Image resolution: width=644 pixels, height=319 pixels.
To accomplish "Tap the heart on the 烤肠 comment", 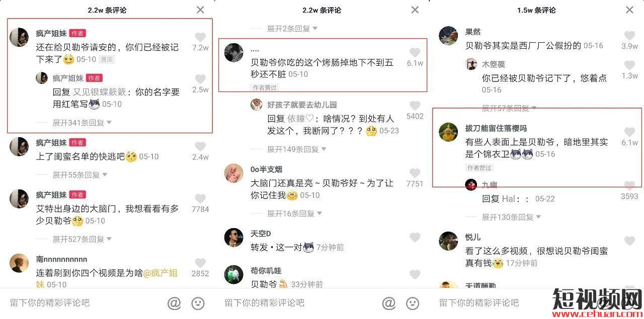I will click(x=415, y=52).
